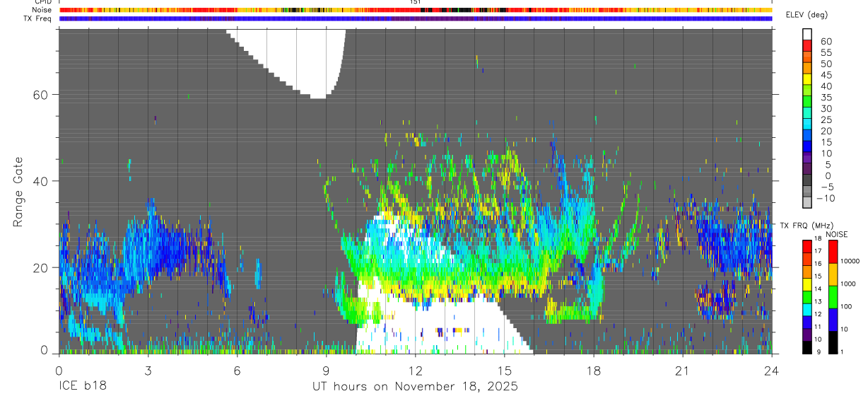The image size is (868, 401).
Task: Click the '50' tick on the ELEV color bar
Action: click(826, 64)
